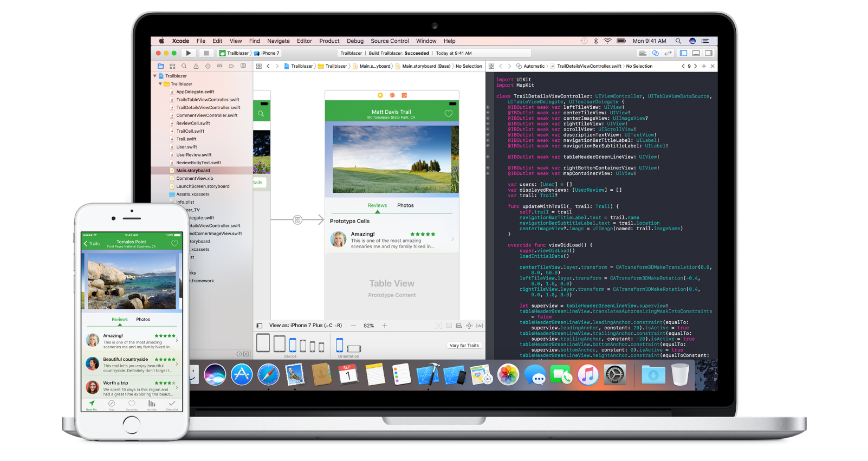
Task: Open the Product menu
Action: [329, 41]
